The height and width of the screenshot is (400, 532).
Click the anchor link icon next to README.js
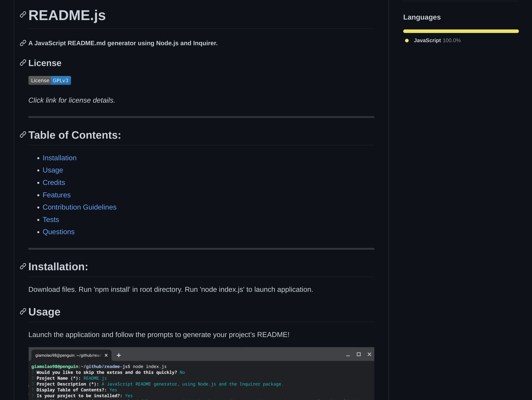tap(22, 15)
